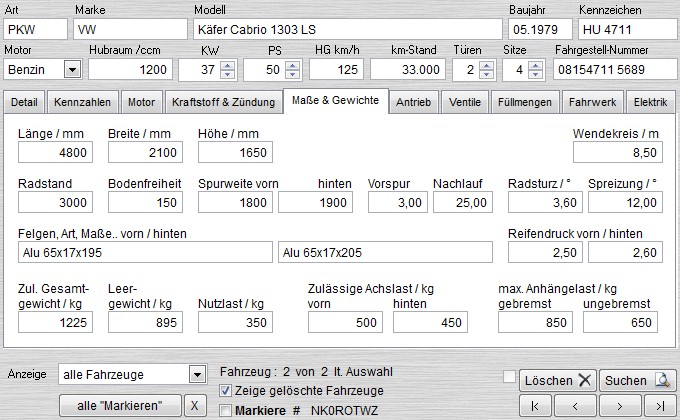Increase the KW value with spinner up arrow
The height and width of the screenshot is (420, 680).
pyautogui.click(x=227, y=65)
